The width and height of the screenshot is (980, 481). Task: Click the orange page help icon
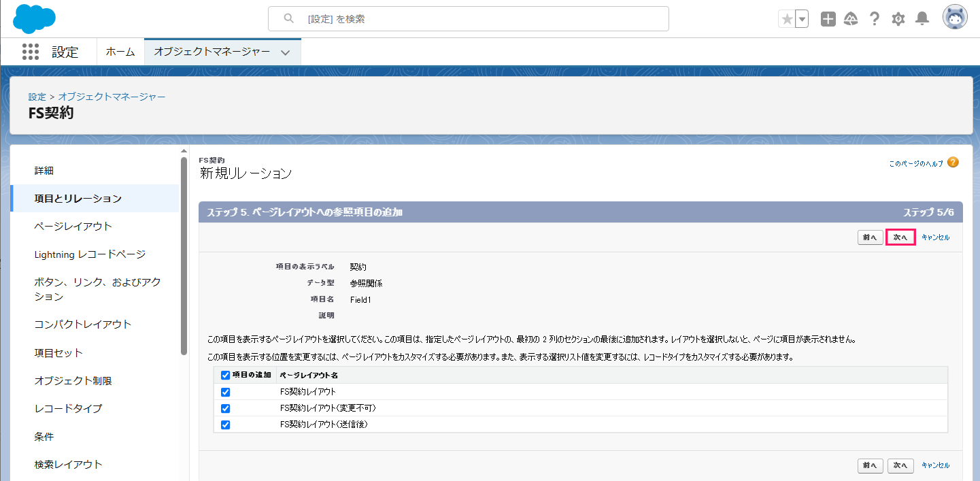click(x=953, y=163)
